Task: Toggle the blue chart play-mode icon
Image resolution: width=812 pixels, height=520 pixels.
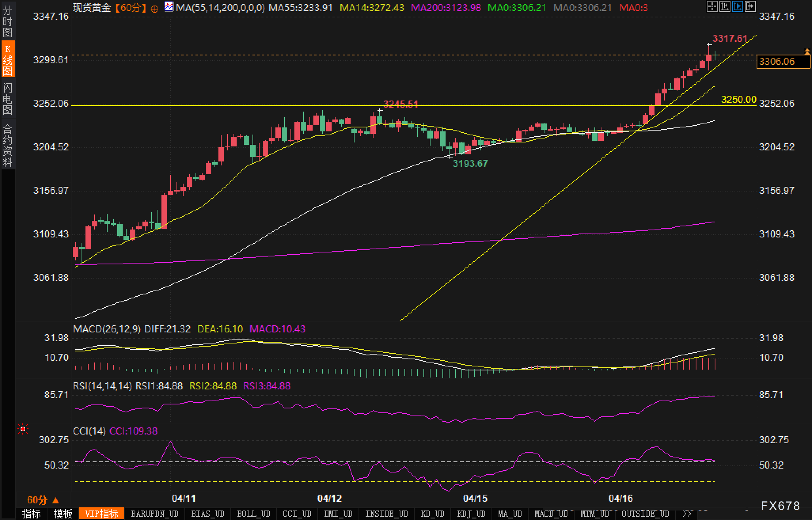Action: (737, 6)
